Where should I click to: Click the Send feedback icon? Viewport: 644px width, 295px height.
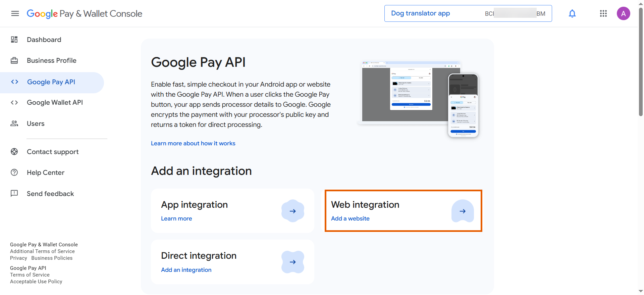point(14,193)
